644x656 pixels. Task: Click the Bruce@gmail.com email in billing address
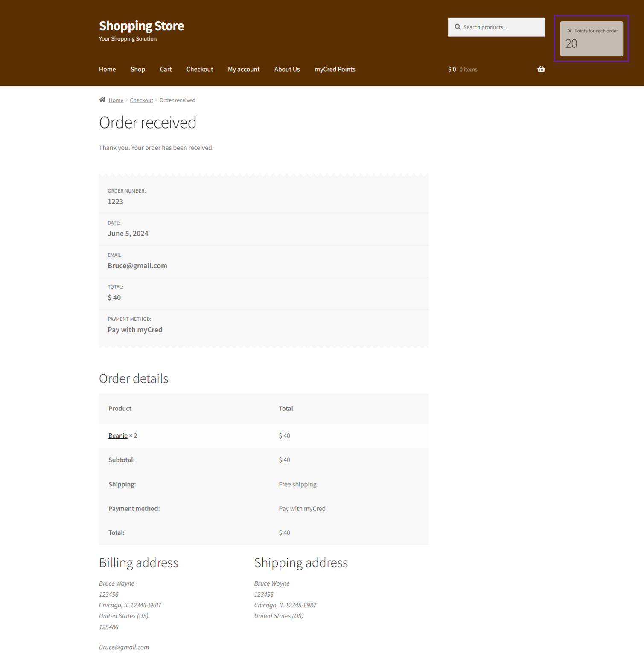124,647
